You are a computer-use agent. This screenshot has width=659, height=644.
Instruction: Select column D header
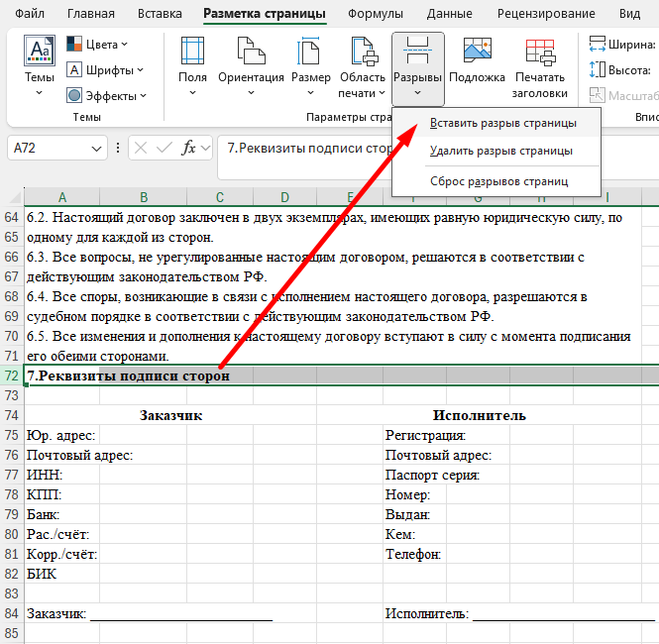(284, 197)
